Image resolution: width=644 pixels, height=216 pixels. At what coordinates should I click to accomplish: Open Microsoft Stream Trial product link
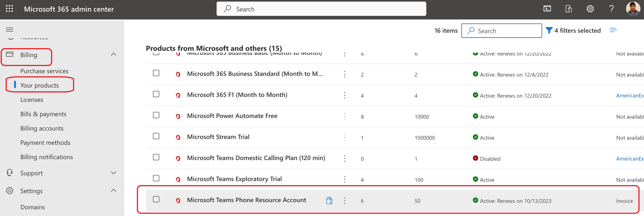click(x=218, y=137)
